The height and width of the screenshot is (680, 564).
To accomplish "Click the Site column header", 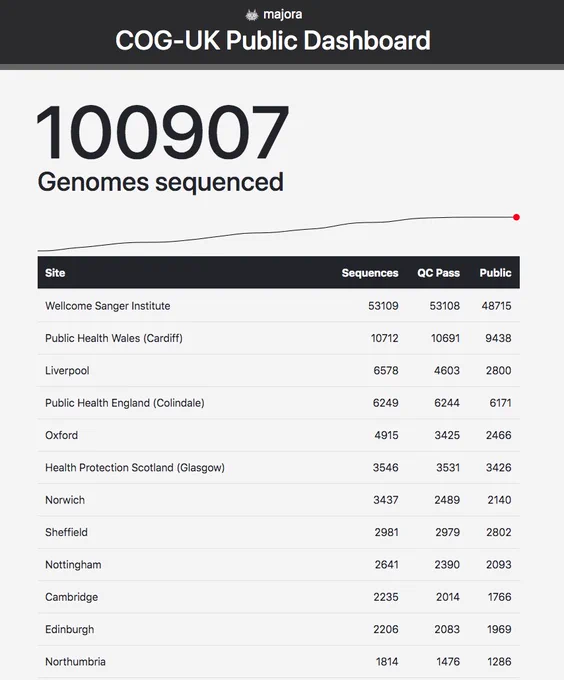I will pyautogui.click(x=55, y=273).
